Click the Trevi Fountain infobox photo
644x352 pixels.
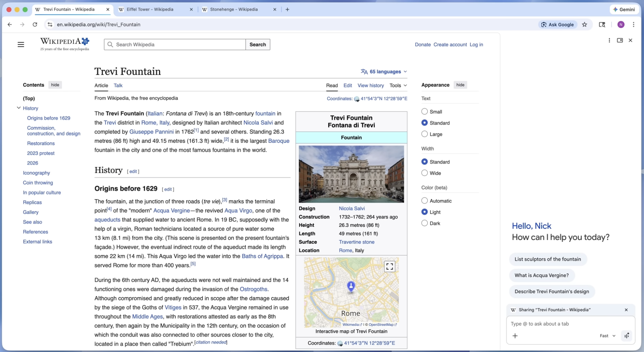click(x=351, y=174)
